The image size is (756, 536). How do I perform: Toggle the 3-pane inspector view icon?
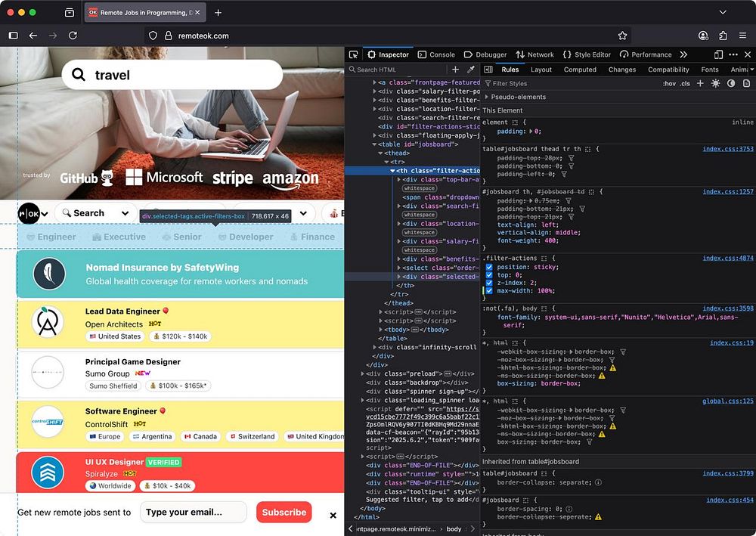[x=488, y=70]
